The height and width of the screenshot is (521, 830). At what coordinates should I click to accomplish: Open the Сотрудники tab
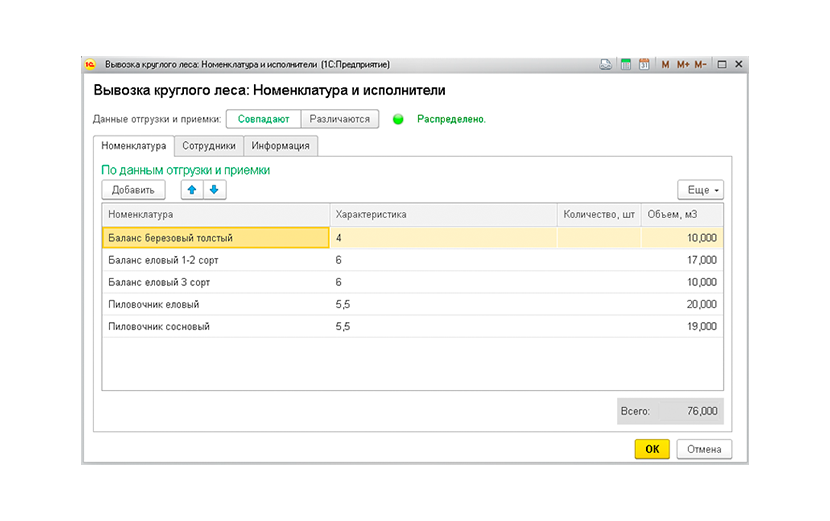[x=209, y=146]
